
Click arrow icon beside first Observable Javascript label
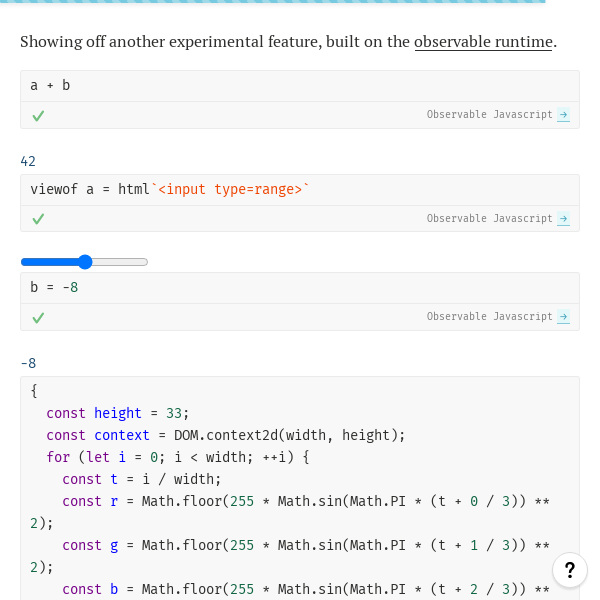tap(564, 115)
